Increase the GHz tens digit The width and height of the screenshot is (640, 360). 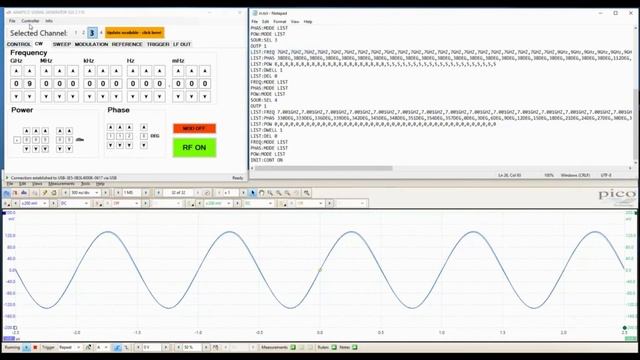[x=16, y=71]
